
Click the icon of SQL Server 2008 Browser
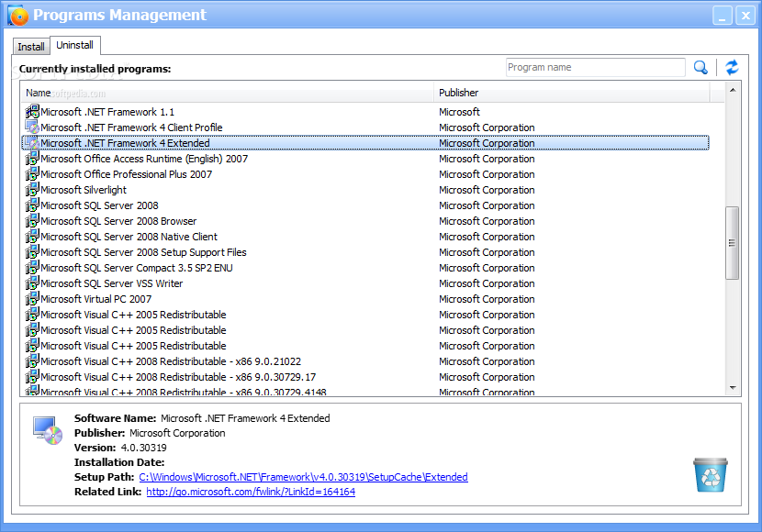click(x=32, y=221)
